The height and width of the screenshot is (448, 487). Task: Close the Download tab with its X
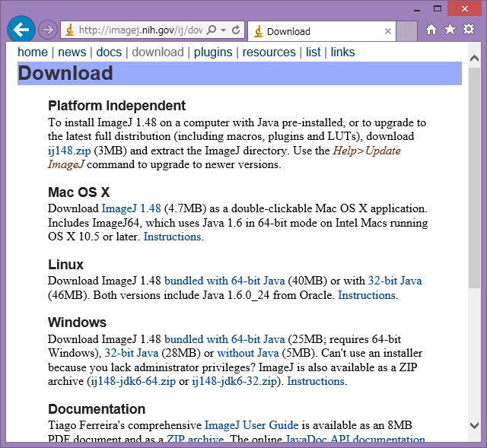click(x=387, y=31)
